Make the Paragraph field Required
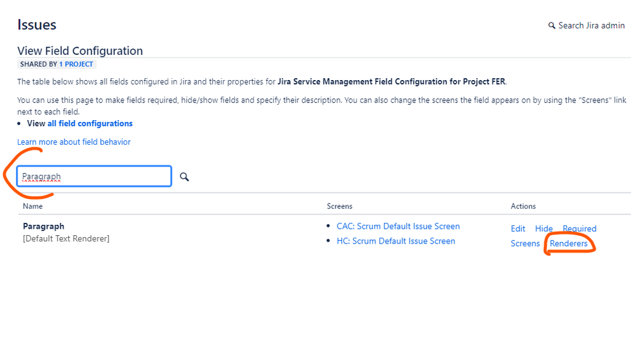The image size is (644, 343). (x=579, y=229)
